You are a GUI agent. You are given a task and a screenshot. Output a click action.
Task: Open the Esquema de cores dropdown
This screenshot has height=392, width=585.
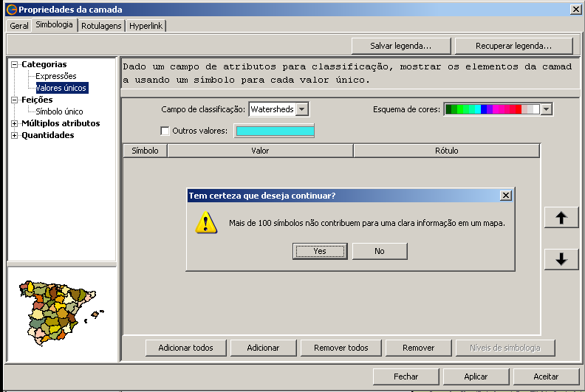(547, 109)
